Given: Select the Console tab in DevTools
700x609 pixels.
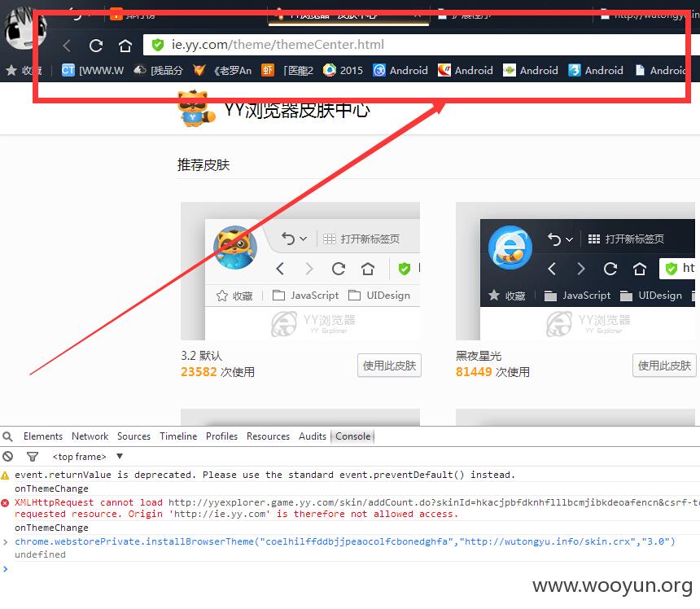Looking at the screenshot, I should [352, 436].
